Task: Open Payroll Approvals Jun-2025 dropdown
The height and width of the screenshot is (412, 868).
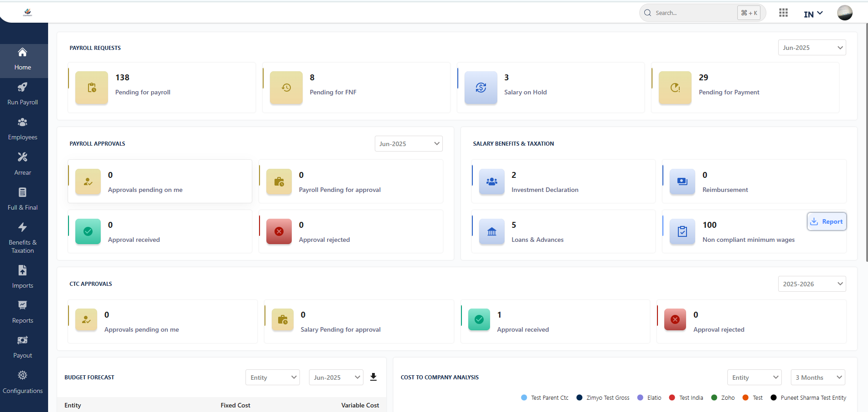Action: tap(409, 144)
